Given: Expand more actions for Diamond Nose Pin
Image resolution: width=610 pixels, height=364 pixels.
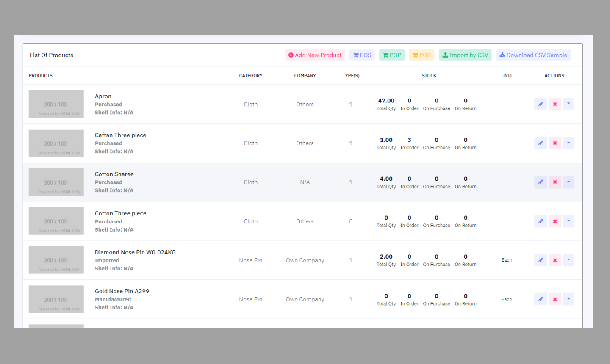Looking at the screenshot, I should [568, 260].
